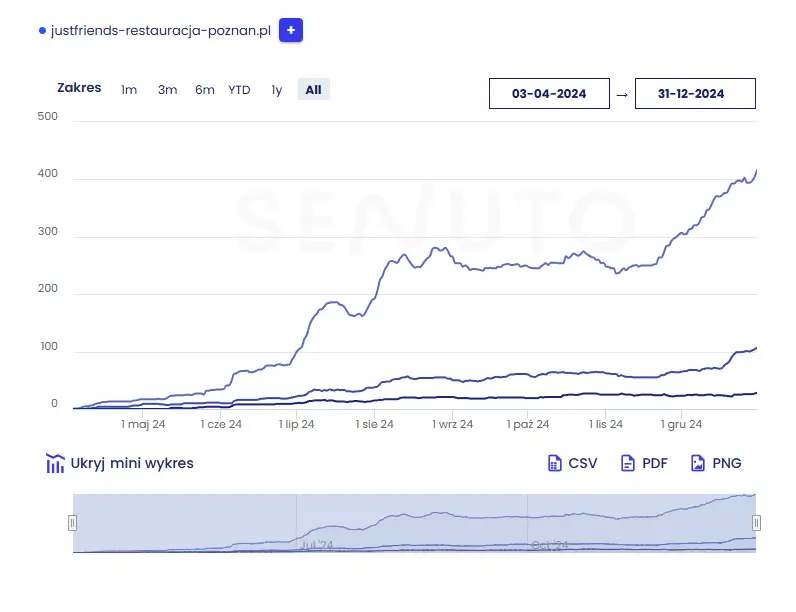This screenshot has width=796, height=612.
Task: Click the Jul '24 mini chart label
Action: [x=316, y=545]
